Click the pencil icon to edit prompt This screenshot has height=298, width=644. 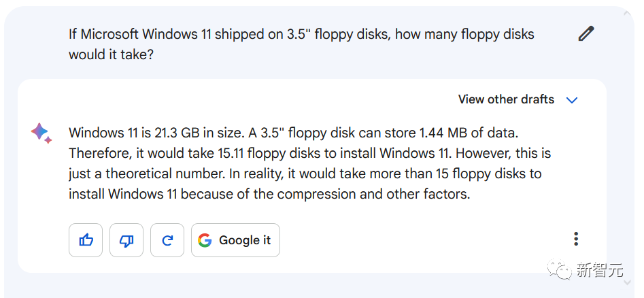586,33
